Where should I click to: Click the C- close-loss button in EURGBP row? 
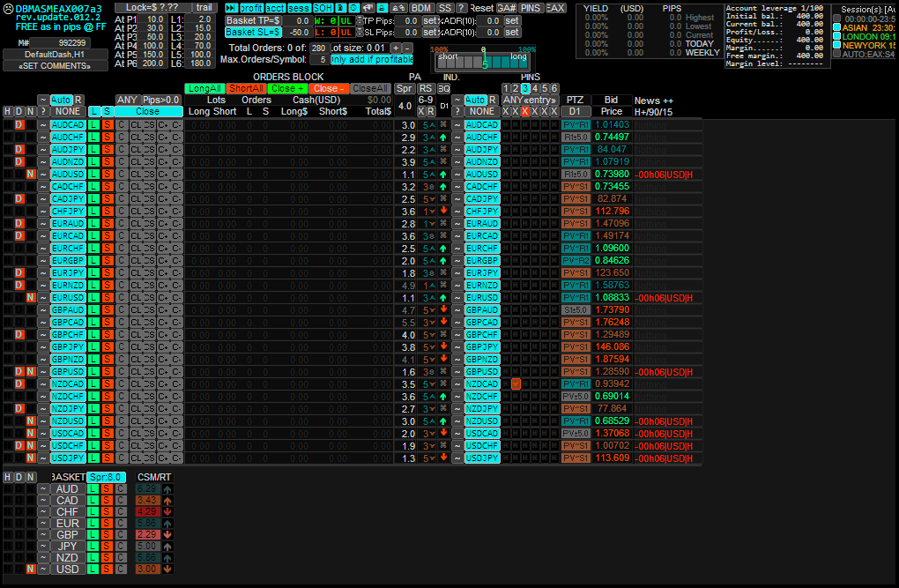(x=176, y=261)
